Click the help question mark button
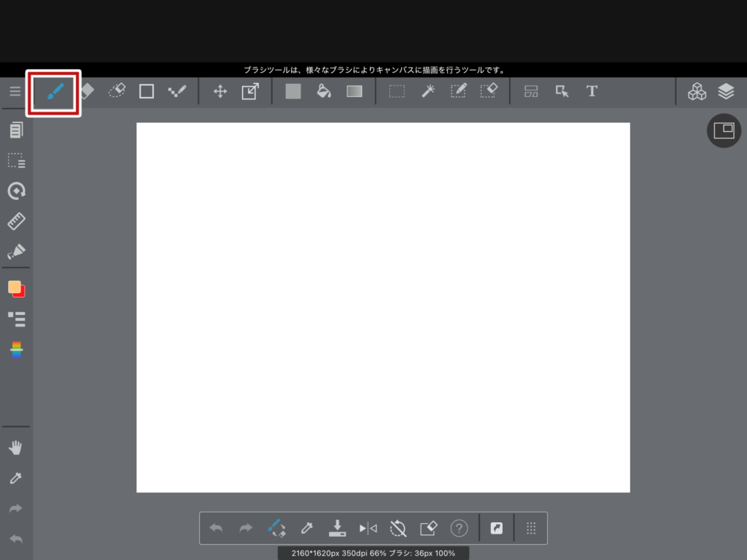Screen dimensions: 747x560 coord(459,528)
